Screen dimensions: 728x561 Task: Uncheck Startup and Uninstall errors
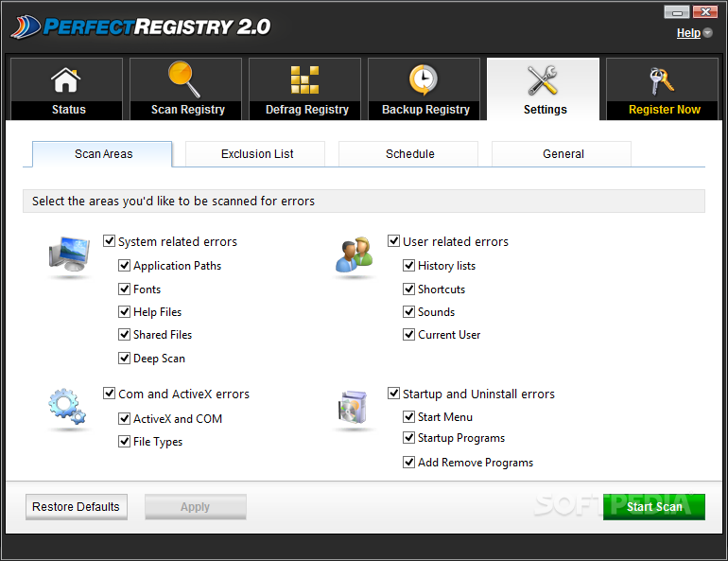tap(393, 394)
